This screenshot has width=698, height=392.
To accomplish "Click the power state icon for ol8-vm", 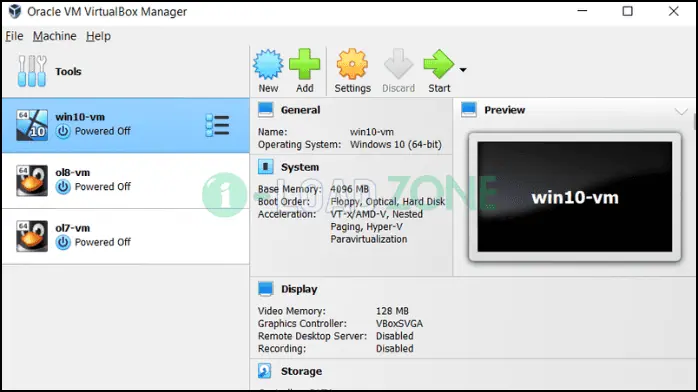I will (63, 187).
